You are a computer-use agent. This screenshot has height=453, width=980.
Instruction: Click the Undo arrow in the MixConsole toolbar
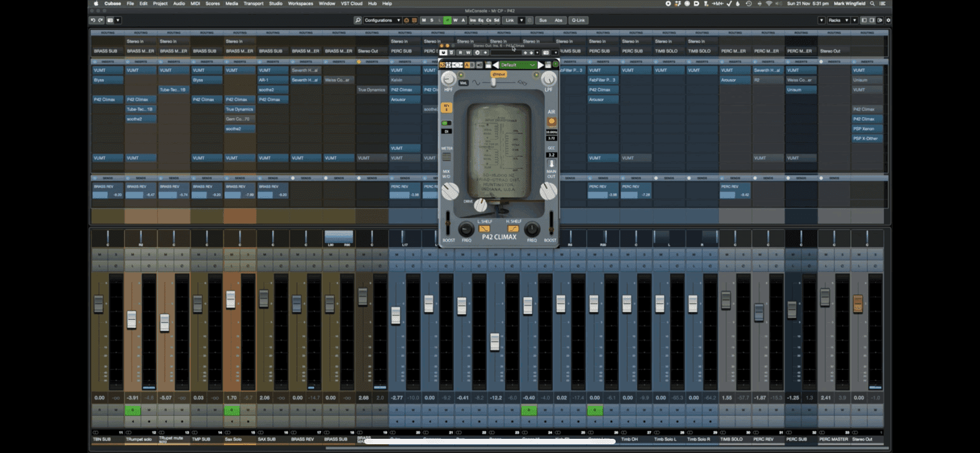point(93,20)
